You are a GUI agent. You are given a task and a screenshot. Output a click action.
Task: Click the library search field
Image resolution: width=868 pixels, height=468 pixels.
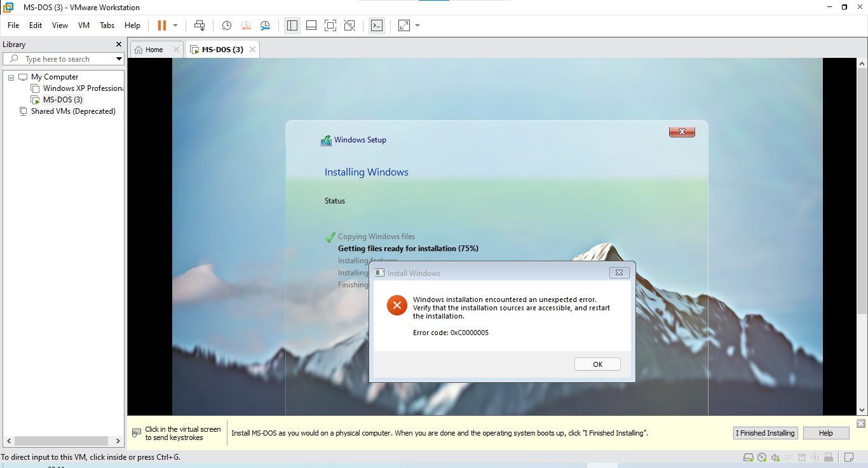[x=63, y=59]
